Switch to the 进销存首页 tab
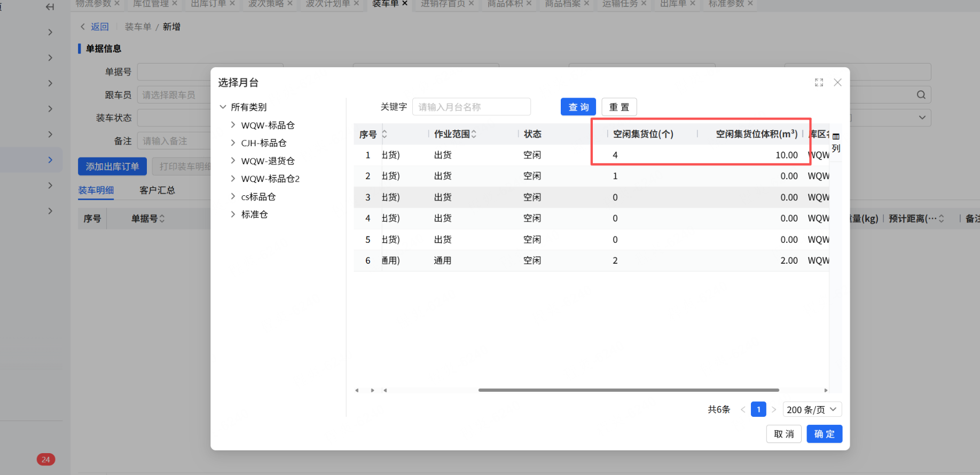 [443, 3]
